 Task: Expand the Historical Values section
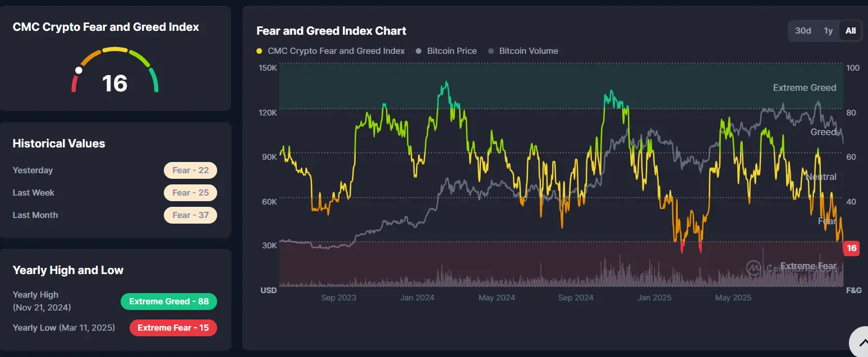coord(58,143)
